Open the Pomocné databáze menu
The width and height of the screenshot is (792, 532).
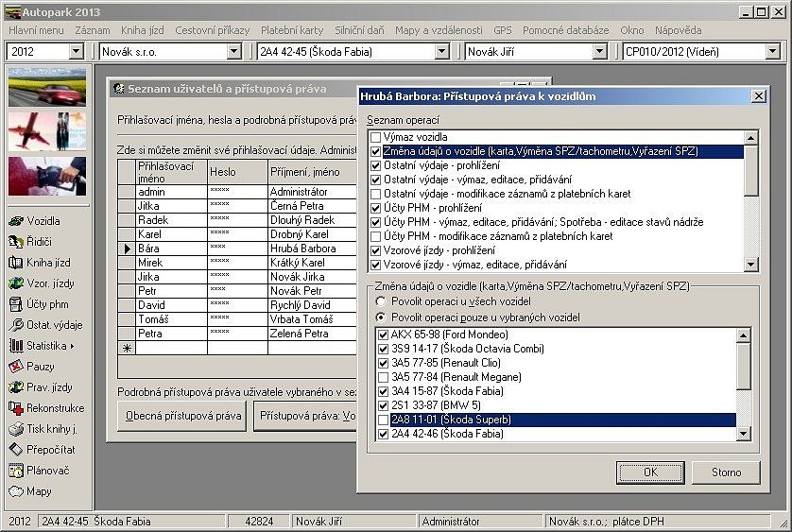point(565,30)
